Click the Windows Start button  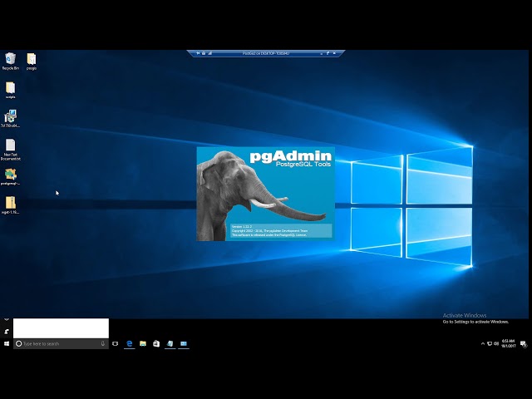click(7, 343)
